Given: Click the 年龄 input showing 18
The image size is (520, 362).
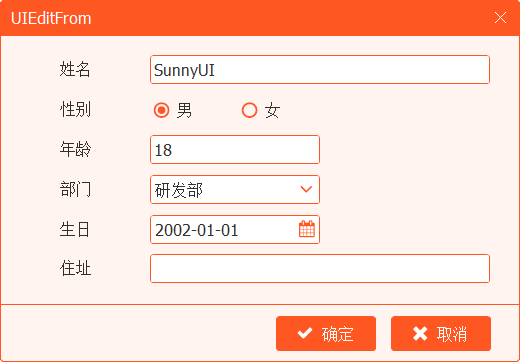Looking at the screenshot, I should click(235, 149).
